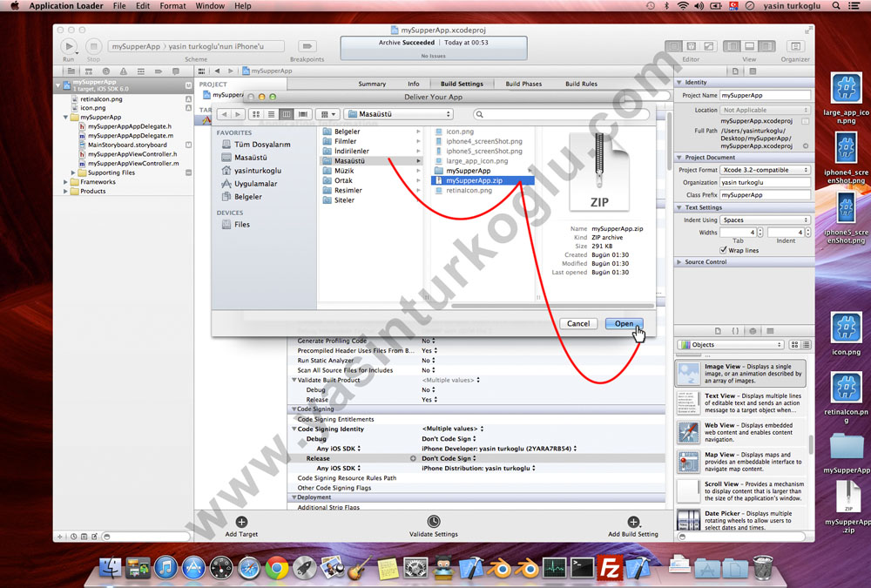Show the Symbol navigator

[88, 71]
